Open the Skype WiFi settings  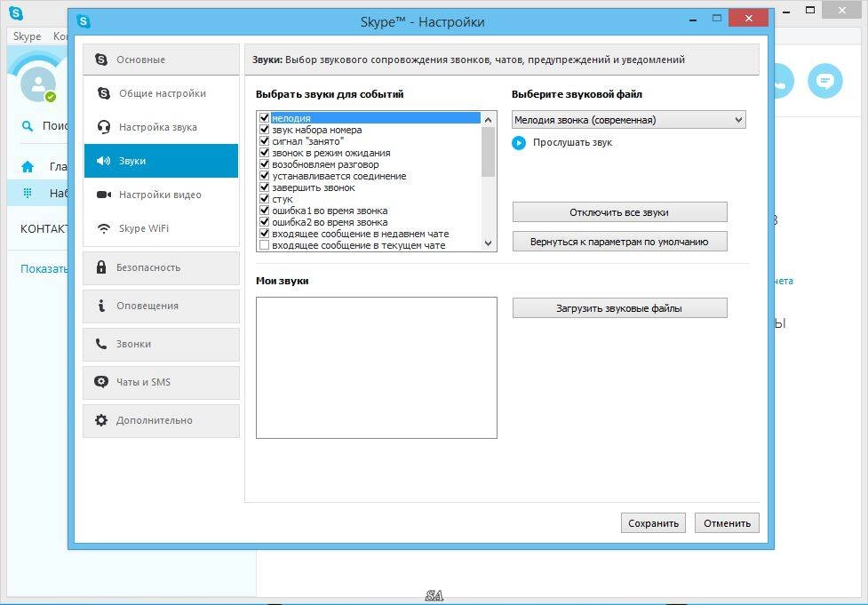[x=161, y=228]
